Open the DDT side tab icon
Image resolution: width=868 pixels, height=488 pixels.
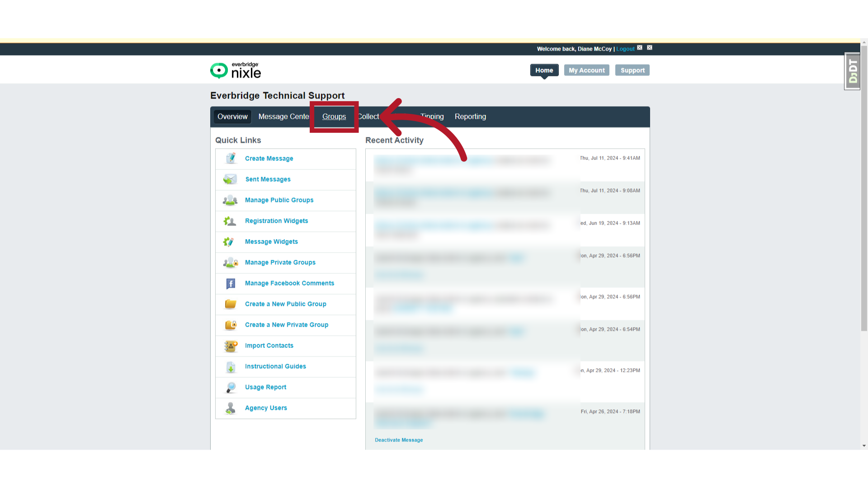click(x=852, y=71)
